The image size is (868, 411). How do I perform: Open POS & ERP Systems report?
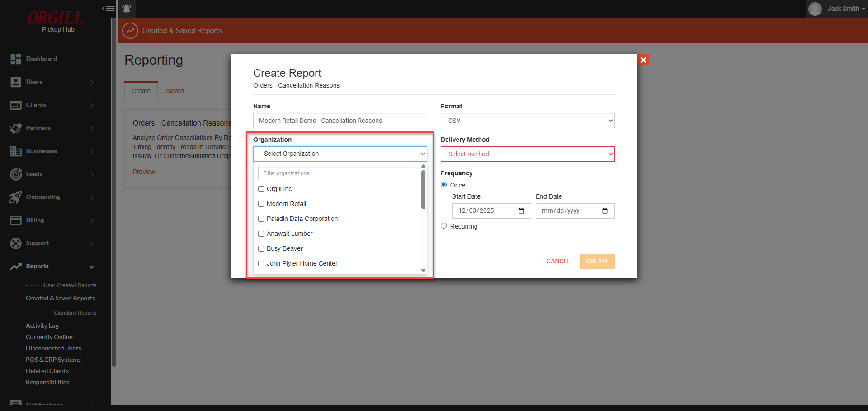[53, 360]
